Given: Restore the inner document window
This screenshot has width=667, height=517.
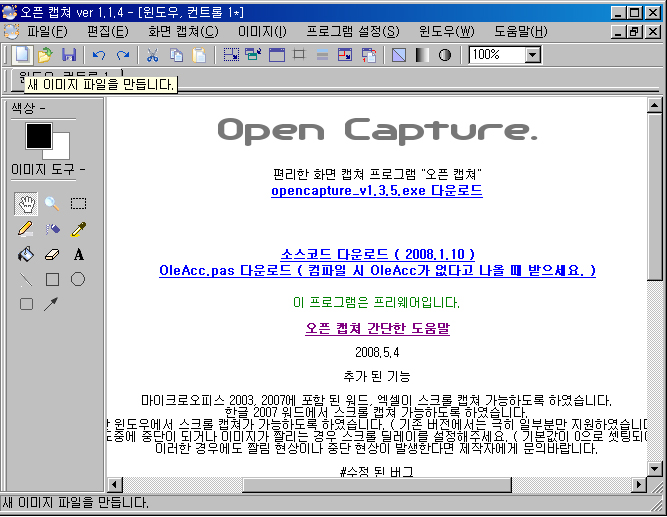Looking at the screenshot, I should tap(634, 32).
